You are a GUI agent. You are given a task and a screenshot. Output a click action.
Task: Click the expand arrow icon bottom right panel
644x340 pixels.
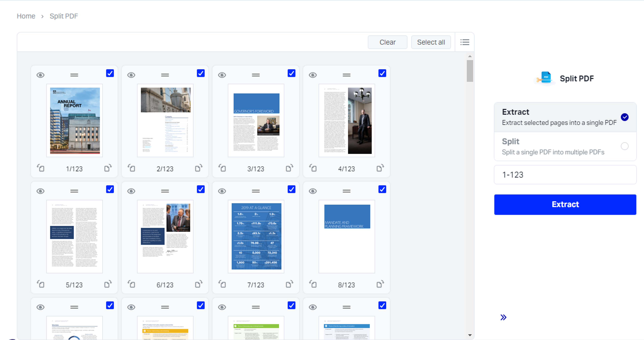coord(503,317)
